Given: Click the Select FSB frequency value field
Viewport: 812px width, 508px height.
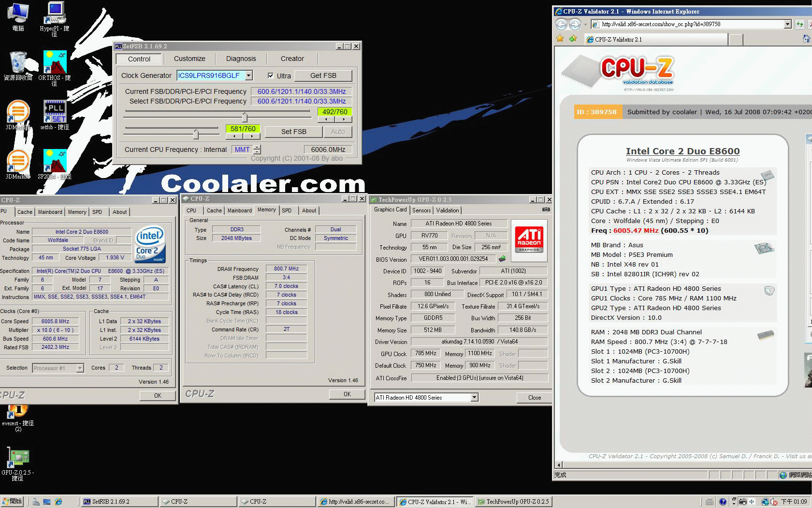Looking at the screenshot, I should click(x=302, y=101).
